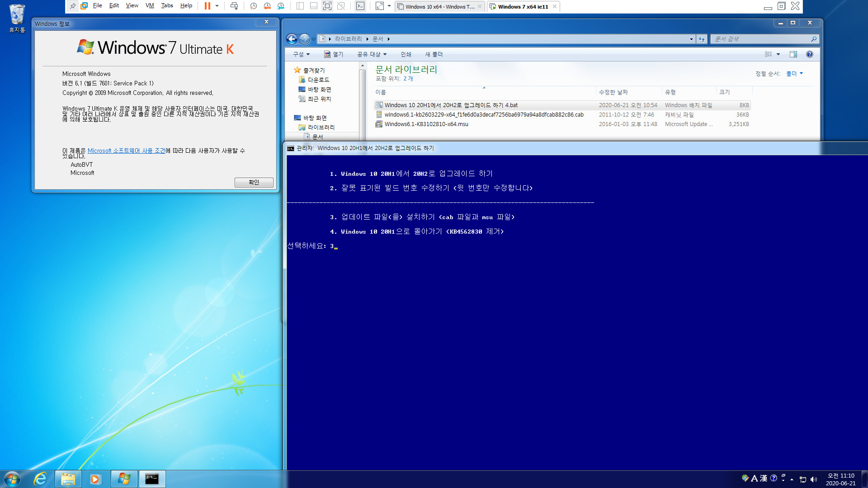This screenshot has height=488, width=868.
Task: Open the Windows Start menu
Action: [12, 479]
